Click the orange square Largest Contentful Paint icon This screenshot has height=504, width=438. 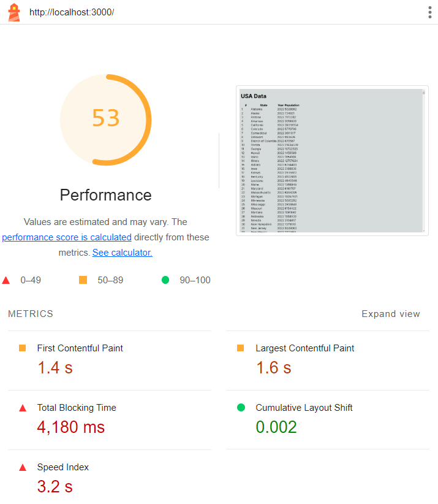pos(241,348)
